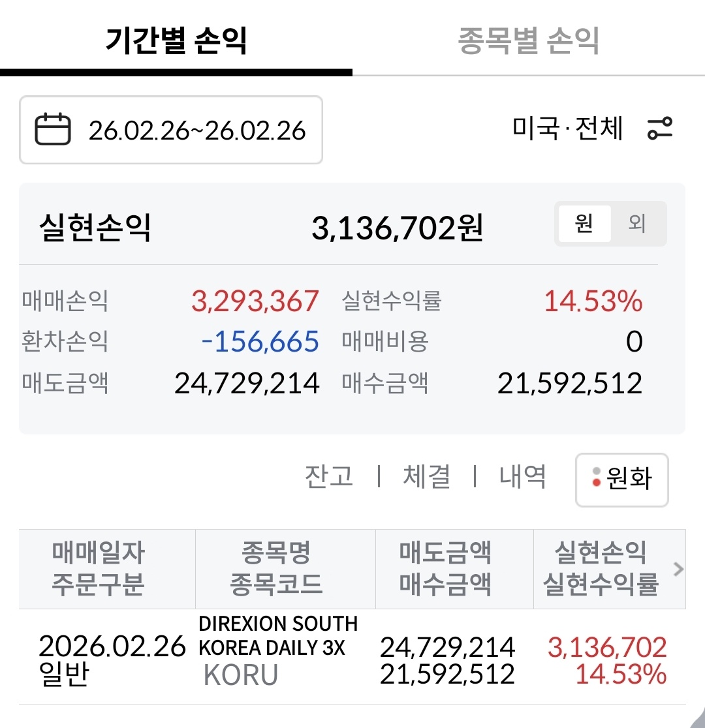This screenshot has height=728, width=705.
Task: Open the calendar date picker icon
Action: coord(52,129)
